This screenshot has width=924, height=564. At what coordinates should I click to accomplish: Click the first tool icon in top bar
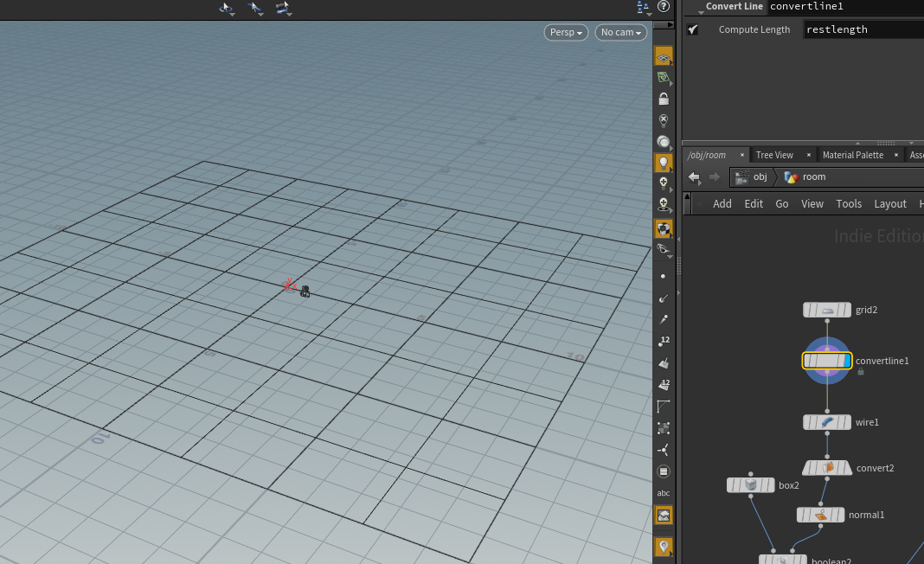(227, 9)
